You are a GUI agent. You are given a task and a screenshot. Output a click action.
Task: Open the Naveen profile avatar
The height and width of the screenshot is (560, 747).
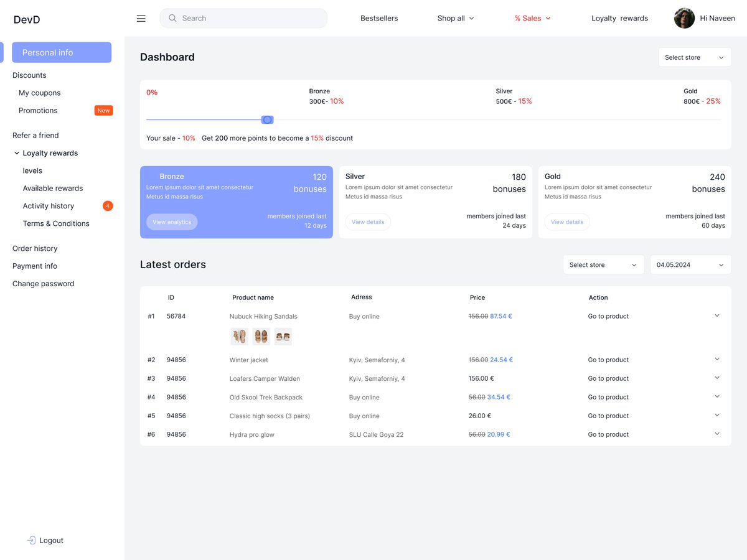pyautogui.click(x=684, y=18)
